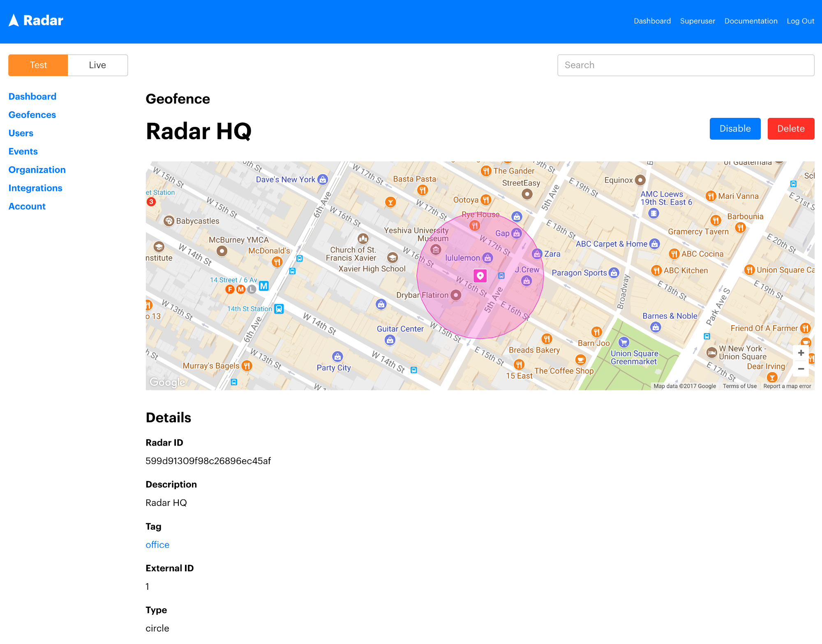
Task: Click the W New York Union Square hotel pin
Action: (x=712, y=352)
